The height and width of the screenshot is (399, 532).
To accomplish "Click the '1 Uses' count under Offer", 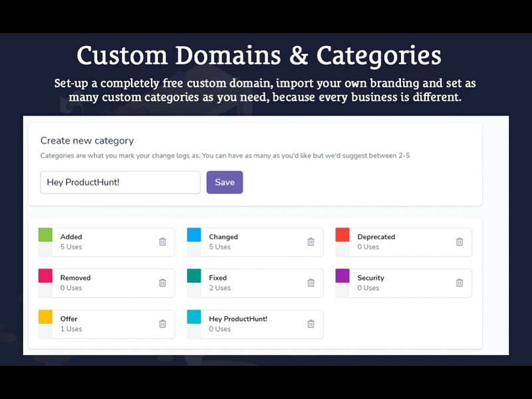I will coord(71,329).
